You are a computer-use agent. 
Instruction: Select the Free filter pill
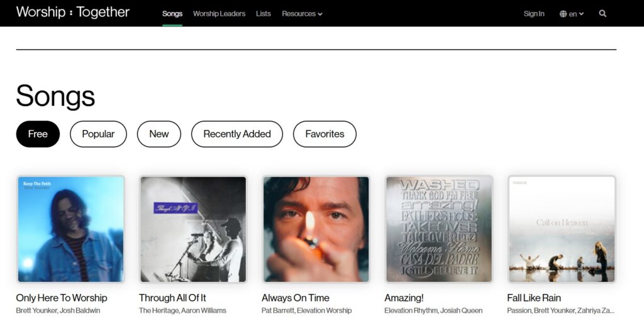click(x=38, y=134)
